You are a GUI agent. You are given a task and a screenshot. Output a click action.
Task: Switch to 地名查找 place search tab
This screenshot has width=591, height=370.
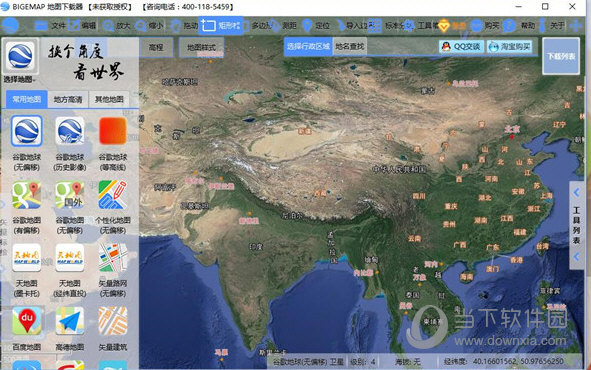[x=350, y=47]
